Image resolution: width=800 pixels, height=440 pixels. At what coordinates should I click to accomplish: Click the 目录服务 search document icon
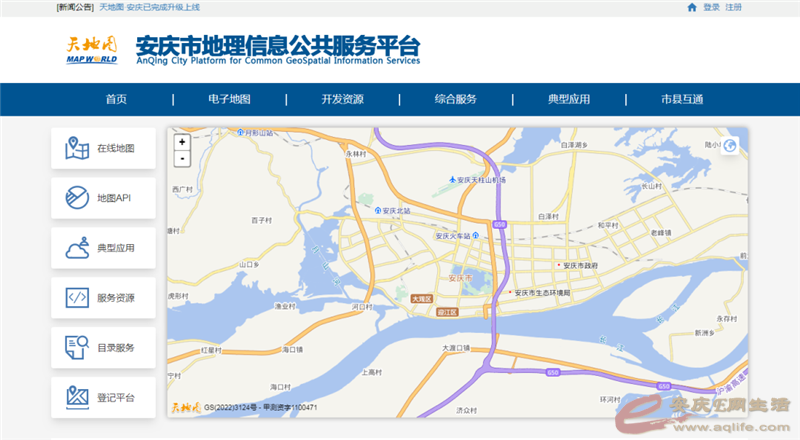point(77,347)
